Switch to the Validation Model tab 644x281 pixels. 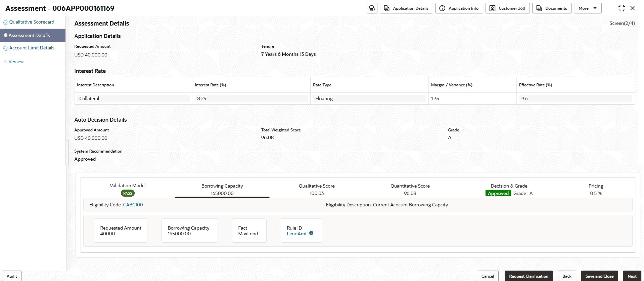pos(128,189)
